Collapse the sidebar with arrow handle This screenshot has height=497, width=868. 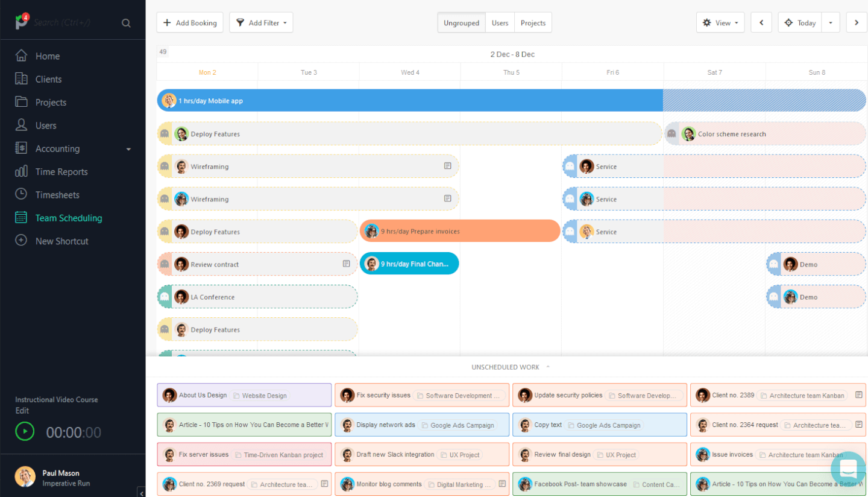tap(142, 493)
